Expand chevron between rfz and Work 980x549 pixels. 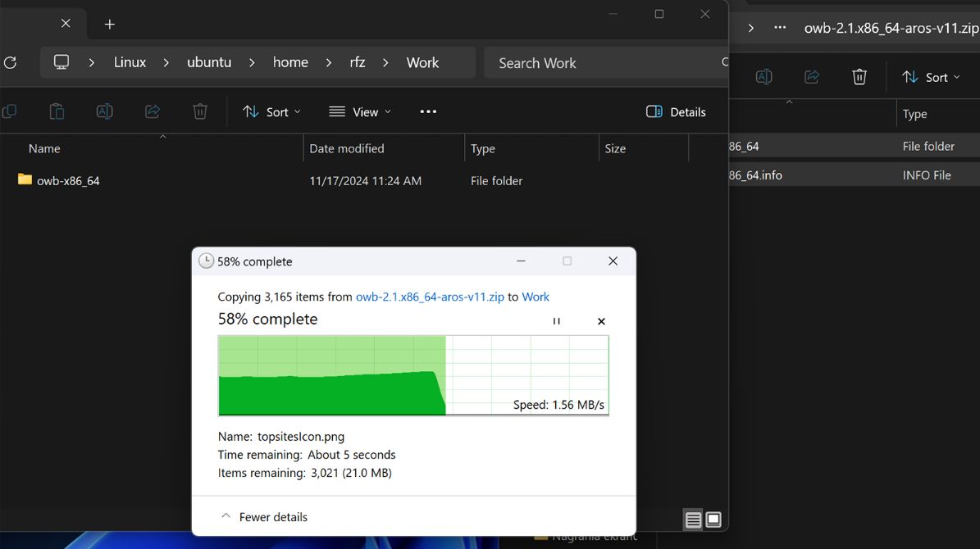point(385,62)
